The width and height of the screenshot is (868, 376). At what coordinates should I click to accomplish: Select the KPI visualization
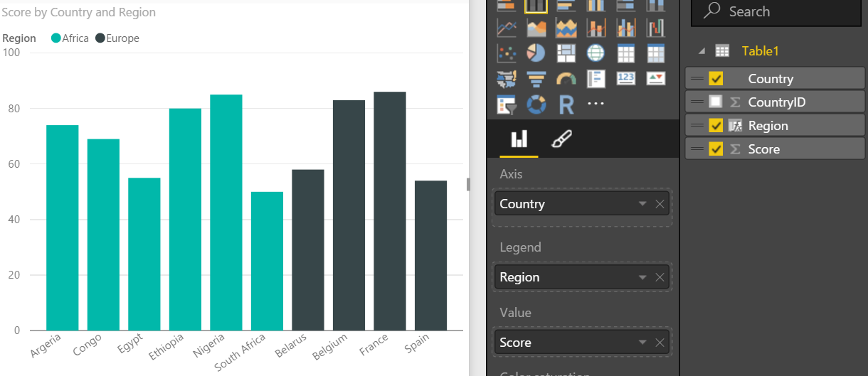tap(655, 78)
